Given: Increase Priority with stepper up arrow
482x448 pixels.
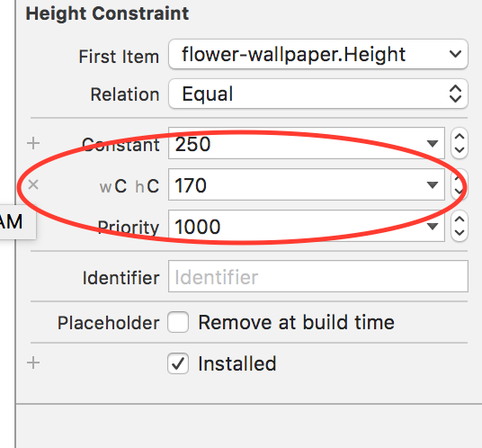Looking at the screenshot, I should 460,220.
